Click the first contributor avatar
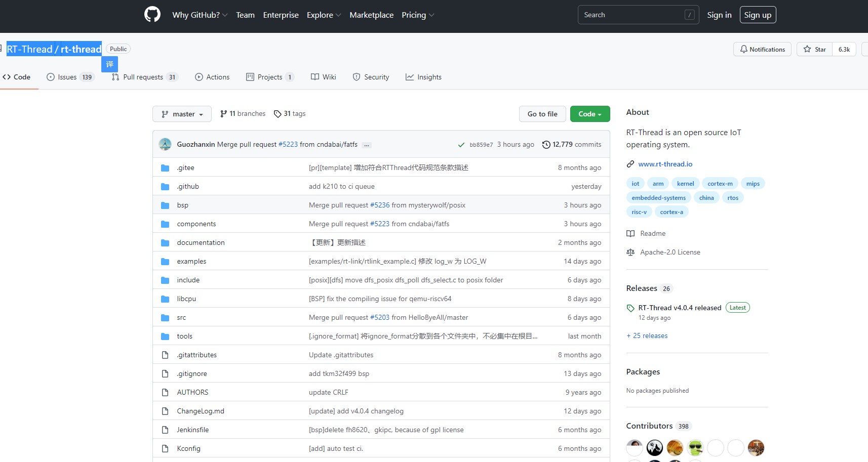The width and height of the screenshot is (868, 462). pos(635,448)
